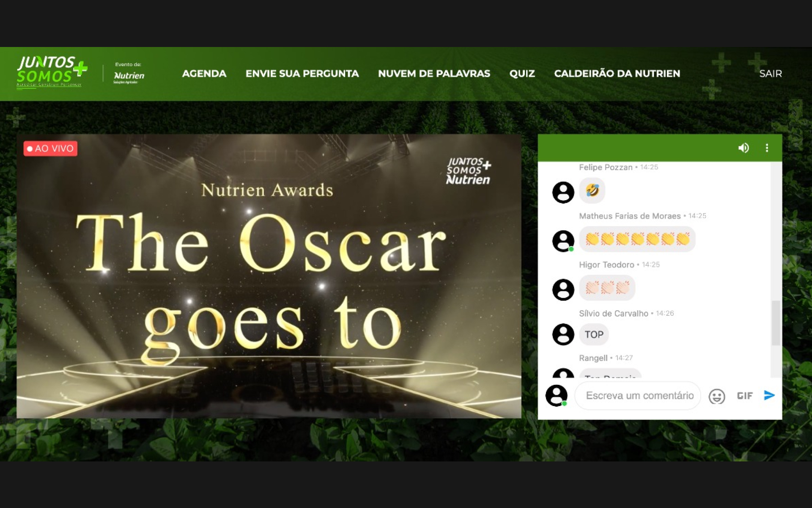
Task: Open NUVEM DE PALAVRAS page
Action: click(434, 74)
